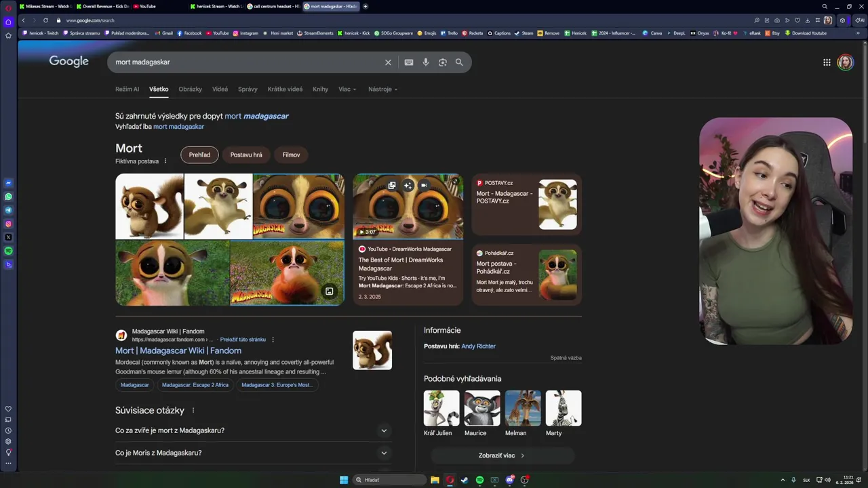The width and height of the screenshot is (868, 488).
Task: Open Steam from the Windows taskbar
Action: pyautogui.click(x=465, y=480)
